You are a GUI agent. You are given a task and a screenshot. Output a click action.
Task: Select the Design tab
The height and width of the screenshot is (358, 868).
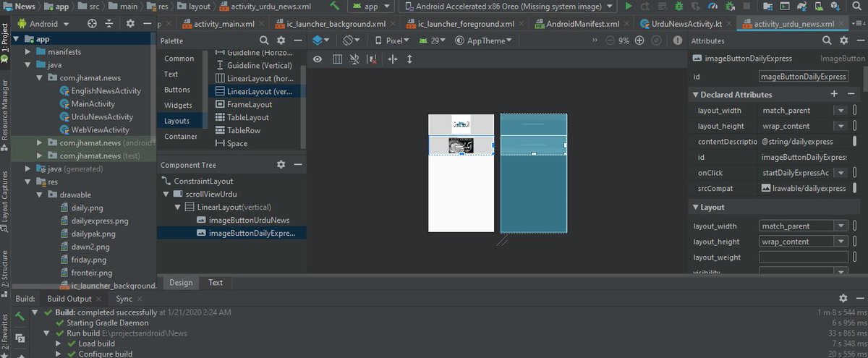[181, 283]
